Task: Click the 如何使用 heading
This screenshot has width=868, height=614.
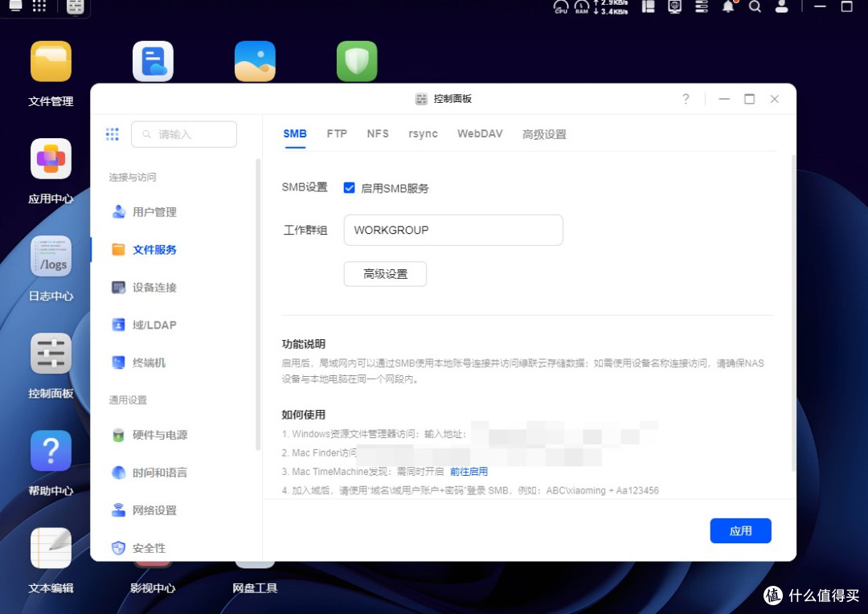Action: point(303,415)
